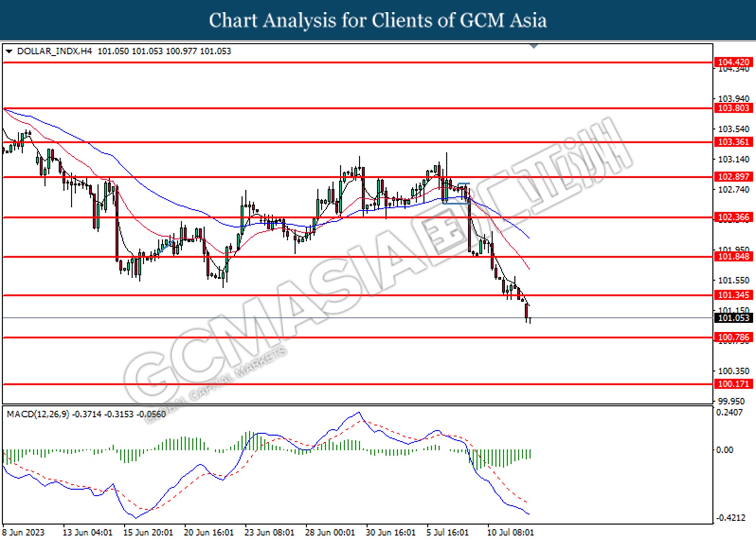Image resolution: width=756 pixels, height=540 pixels.
Task: Click the 15 Jun 20:01 time label
Action: tap(148, 533)
